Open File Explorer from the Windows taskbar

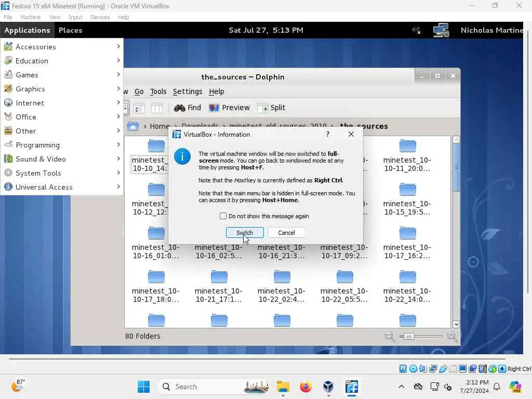click(283, 387)
